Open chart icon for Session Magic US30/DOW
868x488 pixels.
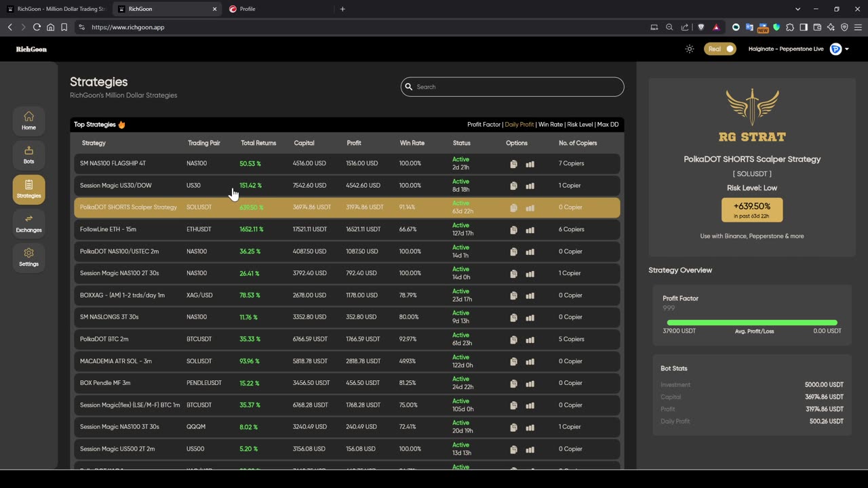tap(530, 186)
